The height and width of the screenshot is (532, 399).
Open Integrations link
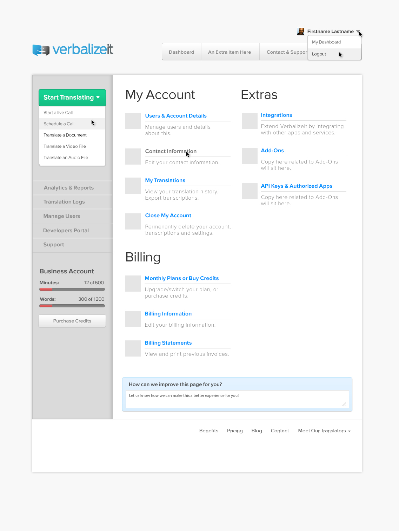click(x=277, y=115)
